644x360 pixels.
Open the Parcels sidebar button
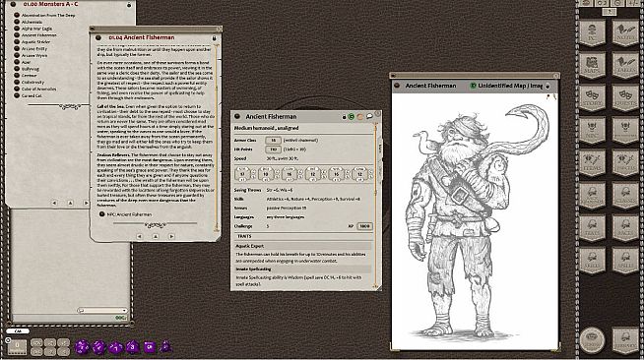[x=625, y=162]
